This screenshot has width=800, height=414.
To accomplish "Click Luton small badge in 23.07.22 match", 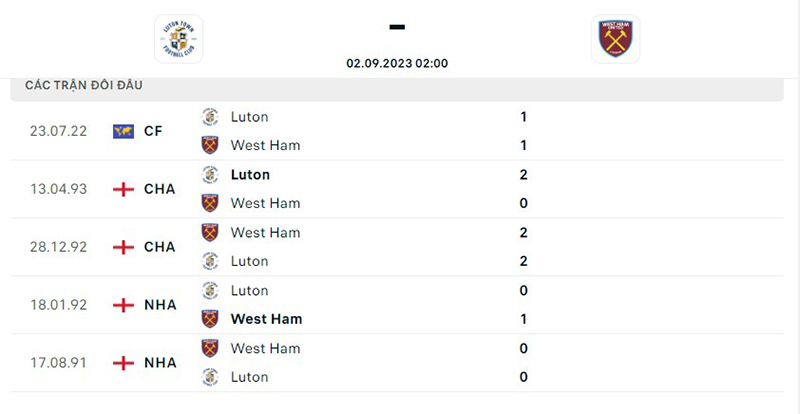I will point(210,117).
